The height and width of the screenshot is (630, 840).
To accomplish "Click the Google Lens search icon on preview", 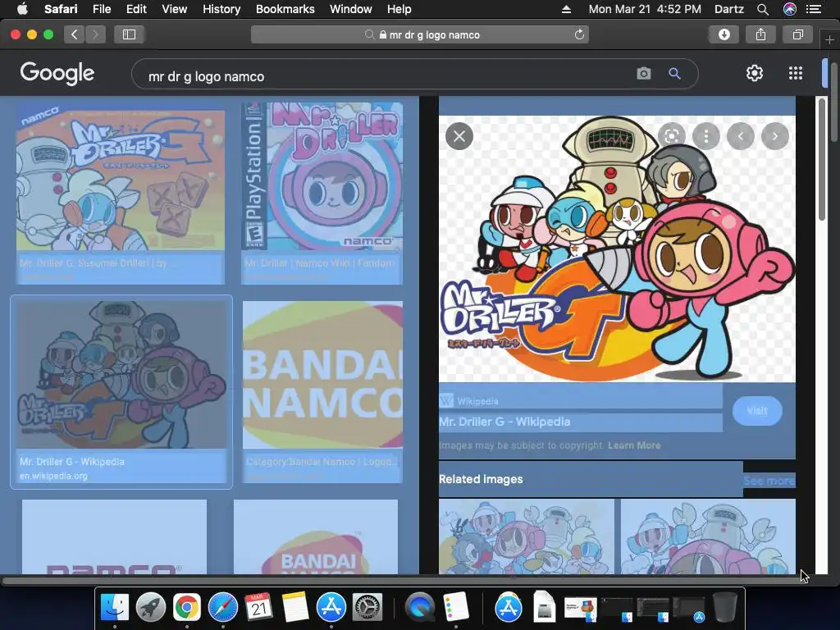I will coord(672,136).
